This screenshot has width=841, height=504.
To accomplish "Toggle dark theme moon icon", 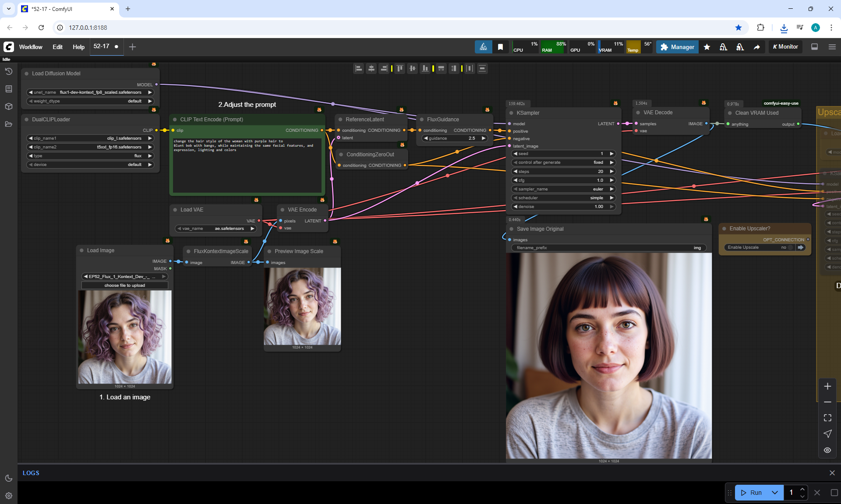I will [x=8, y=478].
